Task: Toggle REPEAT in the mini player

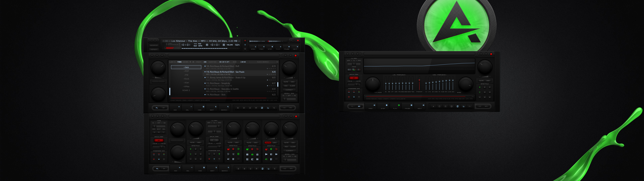Action: coord(154,49)
